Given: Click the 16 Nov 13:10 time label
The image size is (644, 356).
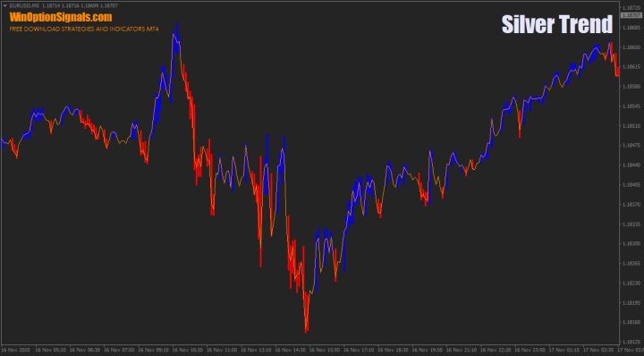Looking at the screenshot, I should pyautogui.click(x=256, y=351).
